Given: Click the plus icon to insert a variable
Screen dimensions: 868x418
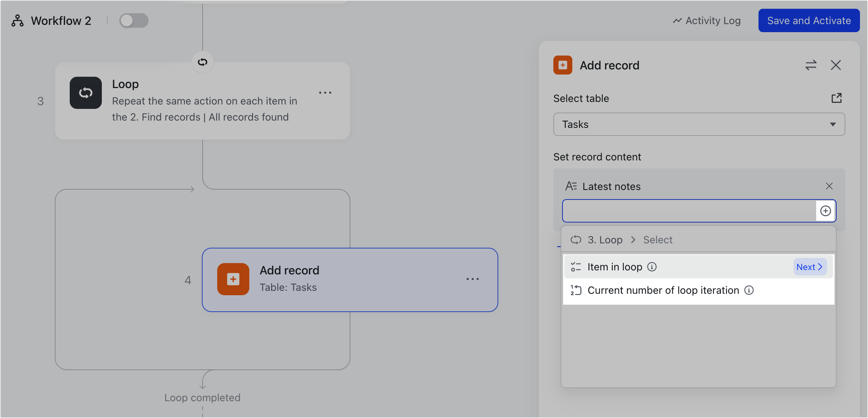Looking at the screenshot, I should [x=825, y=211].
